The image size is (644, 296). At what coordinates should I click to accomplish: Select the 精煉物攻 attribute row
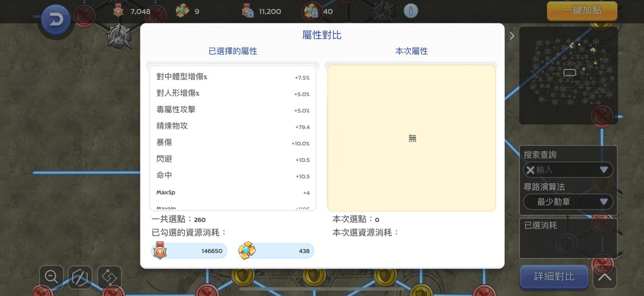point(232,126)
